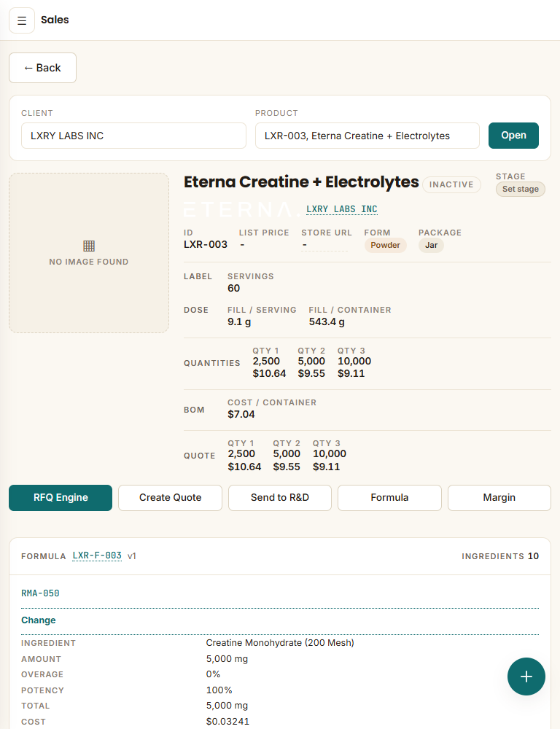Select the Powder form tag
The image size is (560, 729).
coord(385,245)
